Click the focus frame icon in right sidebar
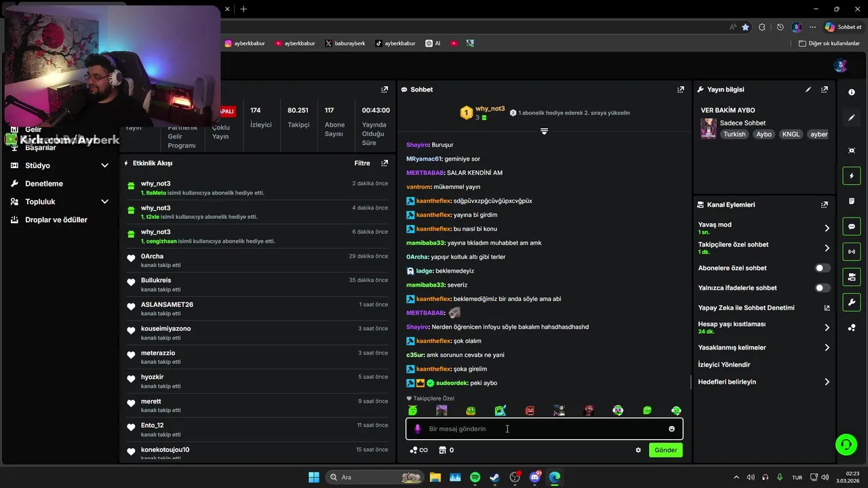This screenshot has width=868, height=488. pos(852,150)
